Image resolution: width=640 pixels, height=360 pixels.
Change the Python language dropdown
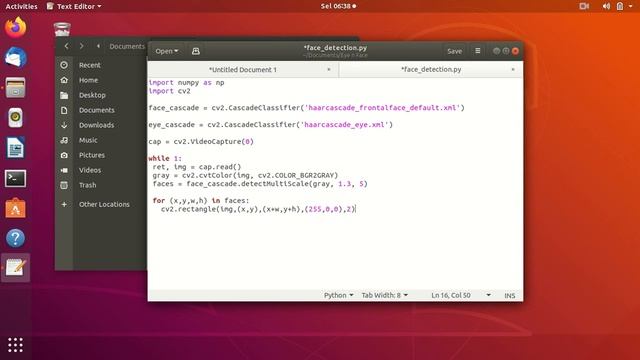coord(338,295)
